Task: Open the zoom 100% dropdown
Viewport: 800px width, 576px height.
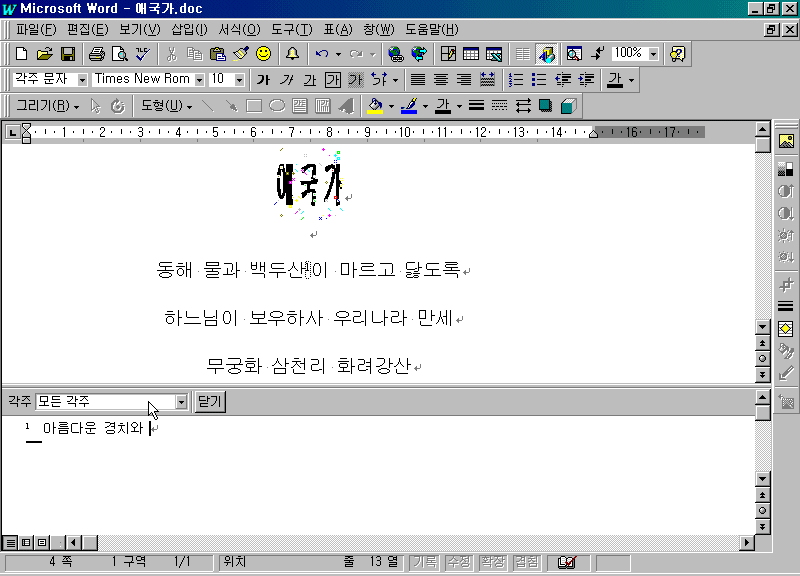Action: click(654, 54)
